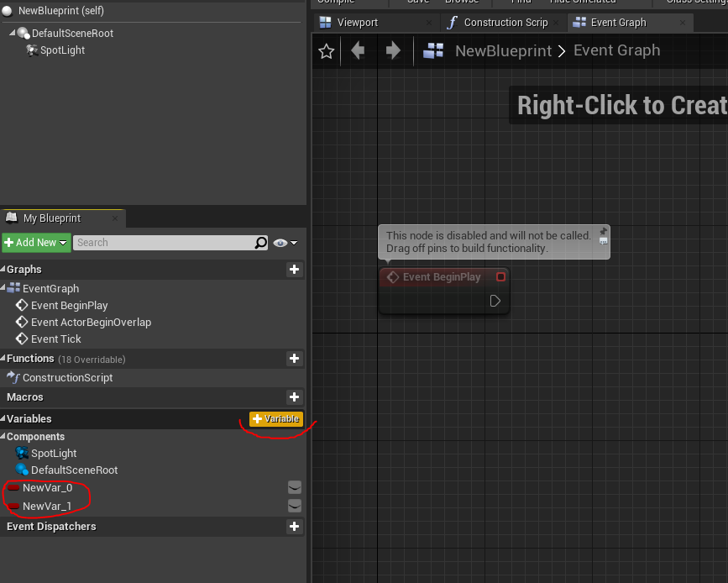Viewport: 728px width, 583px height.
Task: Click the DefaultSceneRoot icon in component tree
Action: pyautogui.click(x=24, y=33)
